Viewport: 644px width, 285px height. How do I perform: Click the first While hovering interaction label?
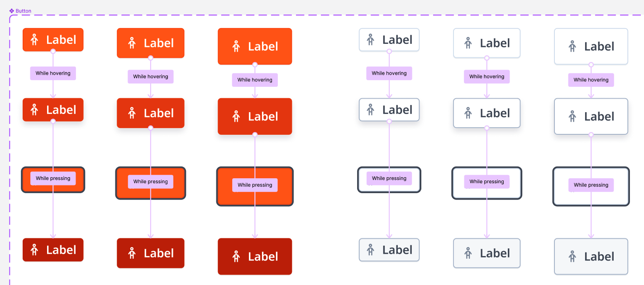[x=53, y=73]
